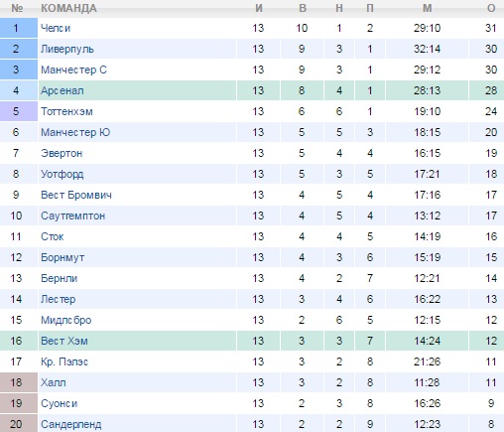Viewport: 504px width, 432px height.
Task: Click the Манчестер С team name
Action: pos(73,70)
